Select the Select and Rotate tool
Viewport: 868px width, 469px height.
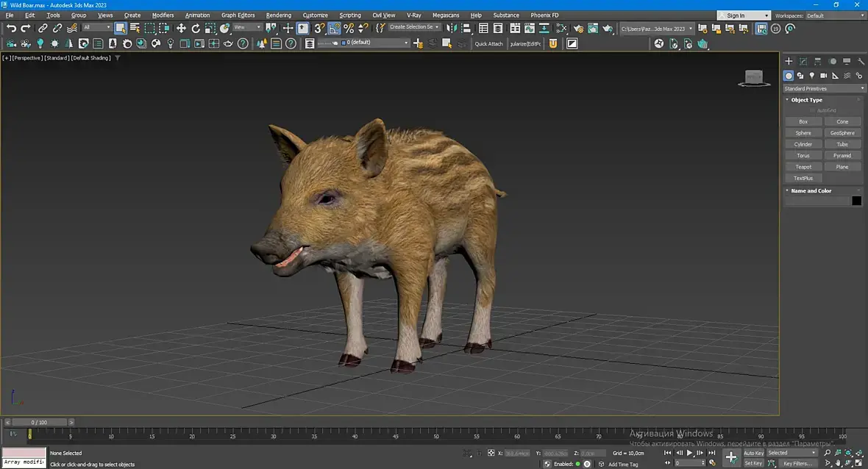tap(196, 28)
